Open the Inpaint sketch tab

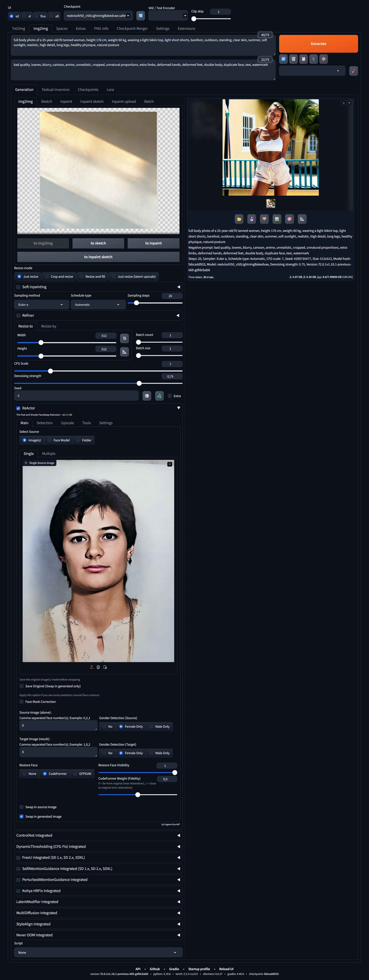coord(92,102)
